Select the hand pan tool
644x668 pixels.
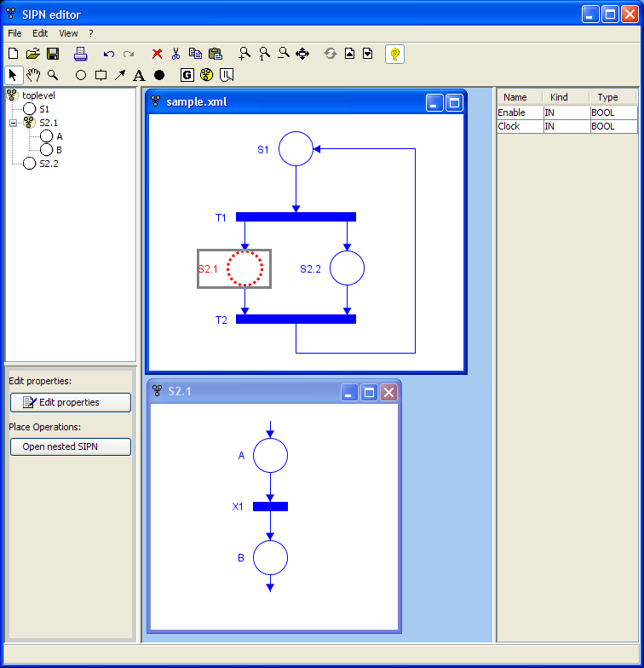[33, 75]
